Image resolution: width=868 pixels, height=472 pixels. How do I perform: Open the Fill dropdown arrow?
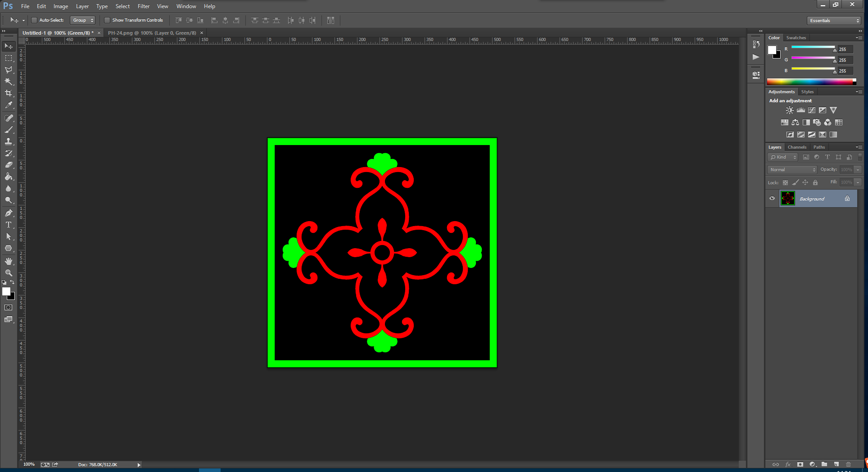tap(858, 182)
